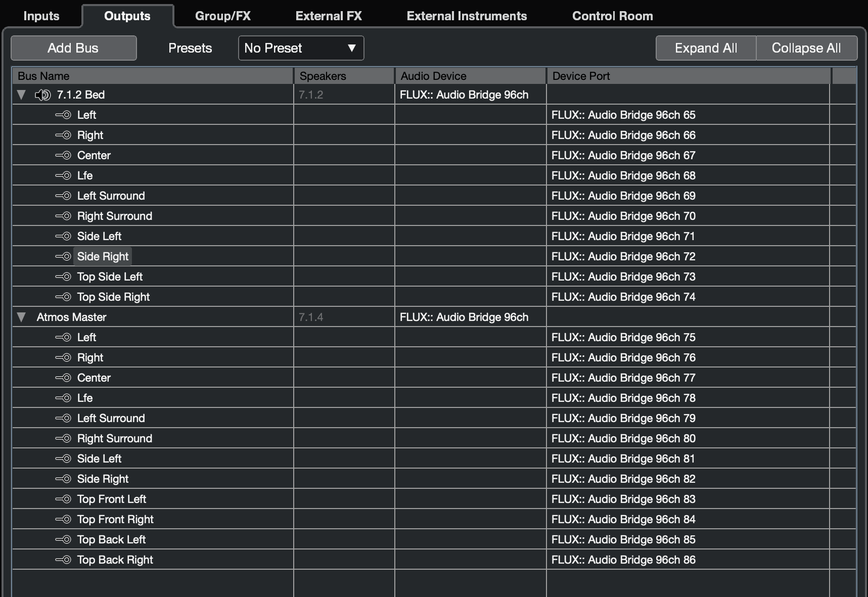868x597 pixels.
Task: Click the connector icon beside Right Surround in Atmos Master
Action: point(63,438)
